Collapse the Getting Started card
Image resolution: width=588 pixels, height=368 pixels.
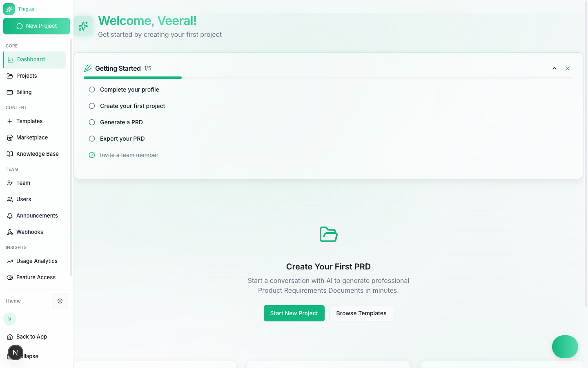point(555,68)
